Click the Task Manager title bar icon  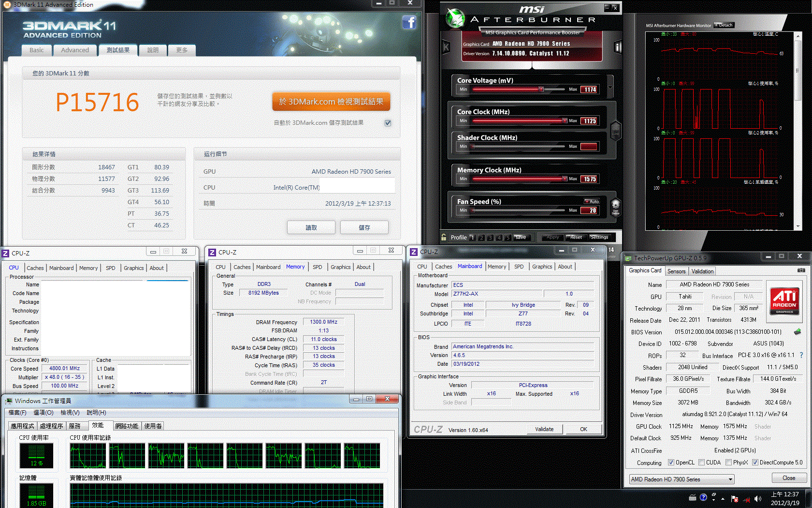click(x=9, y=401)
